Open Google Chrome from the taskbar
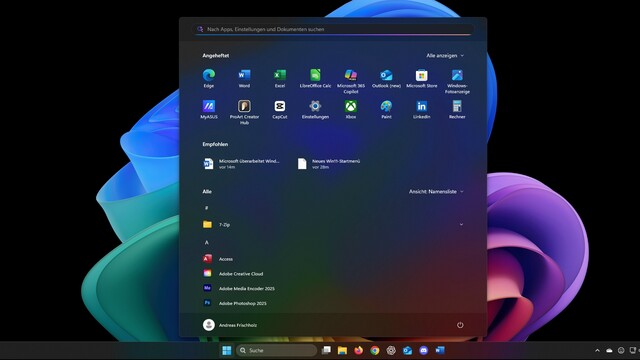This screenshot has width=640, height=360. [375, 350]
